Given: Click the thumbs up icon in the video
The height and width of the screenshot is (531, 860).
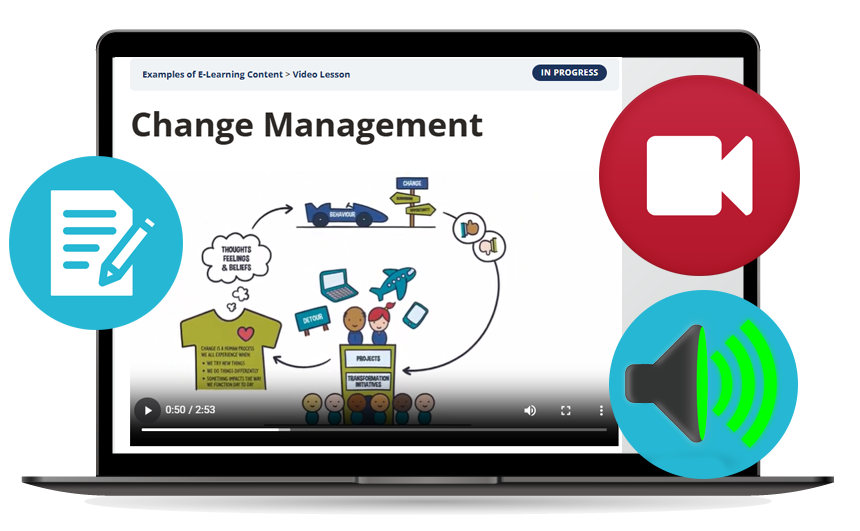Looking at the screenshot, I should 470,228.
